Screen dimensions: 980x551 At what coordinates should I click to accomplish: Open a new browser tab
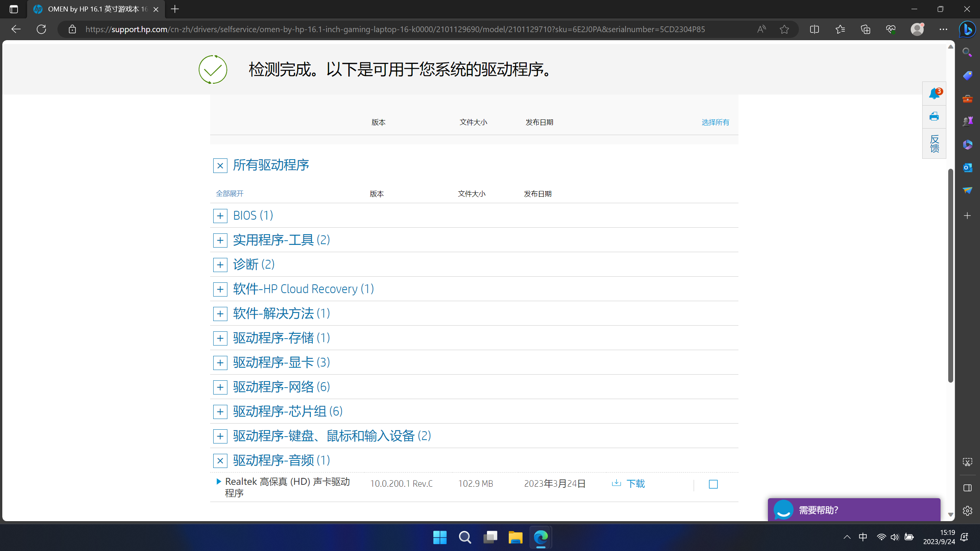coord(175,9)
